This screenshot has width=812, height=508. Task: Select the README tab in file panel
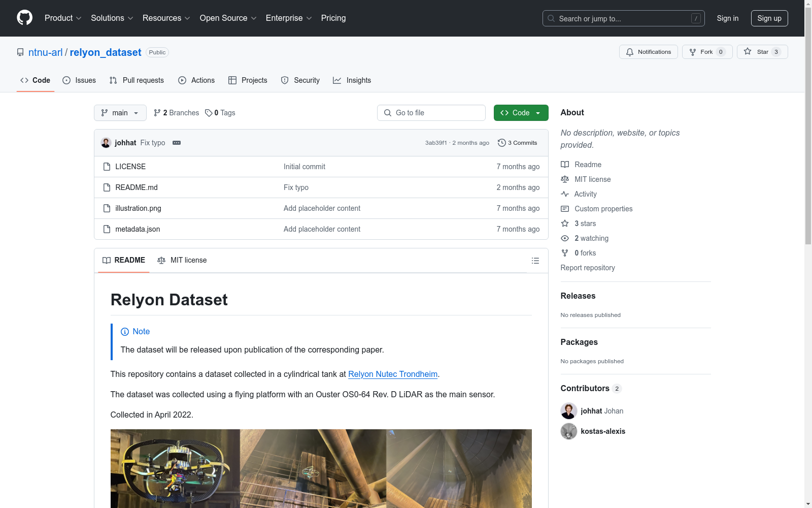tap(124, 260)
